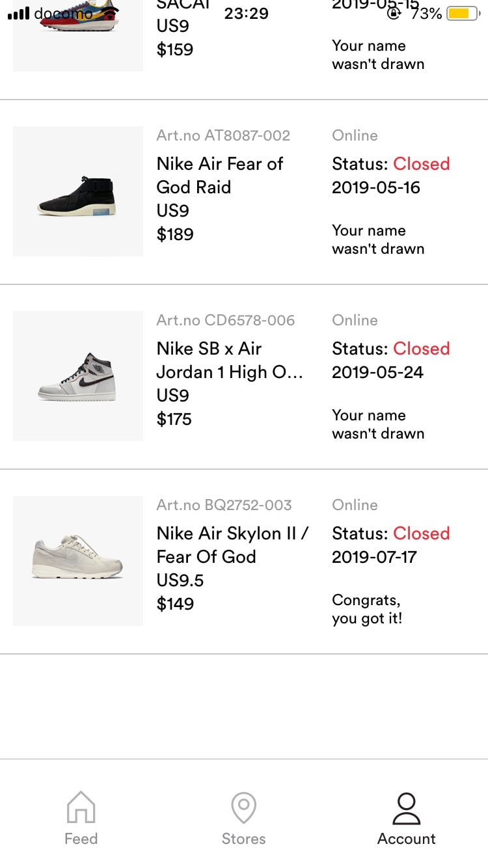The image size is (488, 868).
Task: Tap the signal strength bars icon
Action: tap(18, 14)
